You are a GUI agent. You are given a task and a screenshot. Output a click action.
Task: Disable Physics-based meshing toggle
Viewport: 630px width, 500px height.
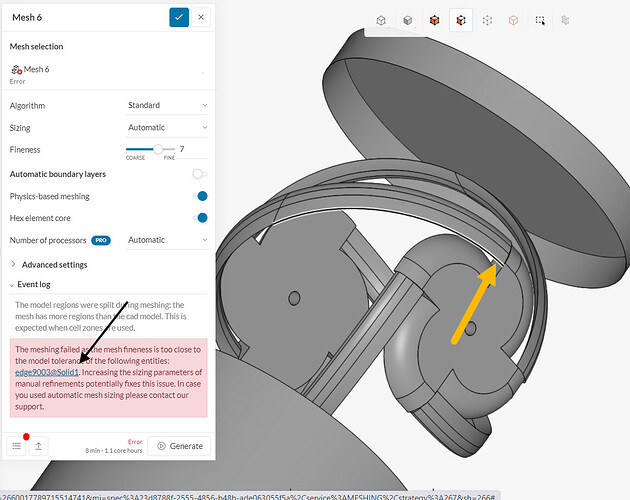[200, 196]
